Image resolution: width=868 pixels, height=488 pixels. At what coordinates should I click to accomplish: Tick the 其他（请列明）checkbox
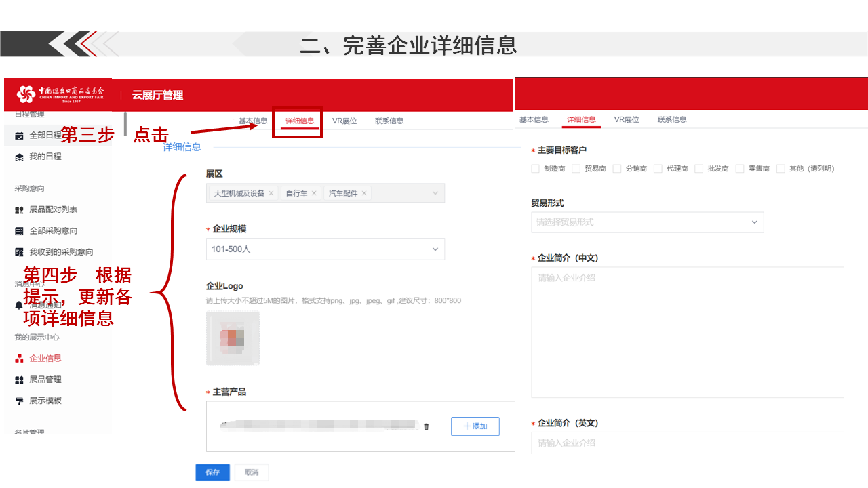click(x=779, y=168)
